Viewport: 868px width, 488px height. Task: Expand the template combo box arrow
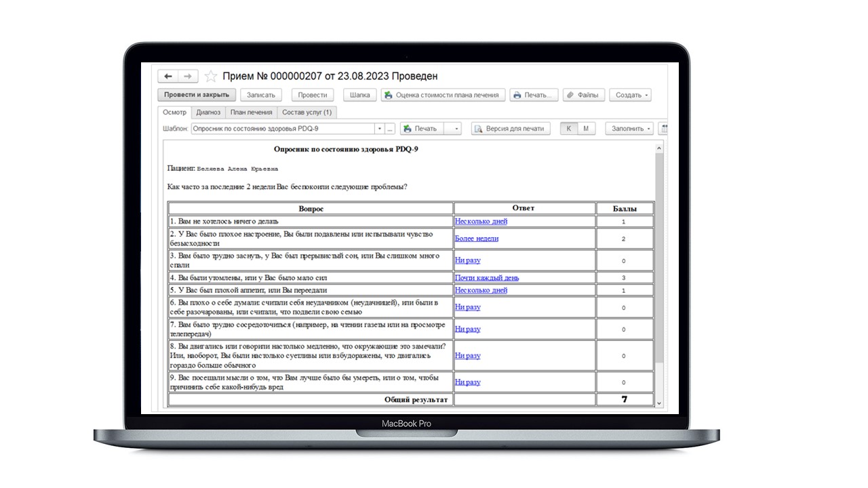[380, 129]
